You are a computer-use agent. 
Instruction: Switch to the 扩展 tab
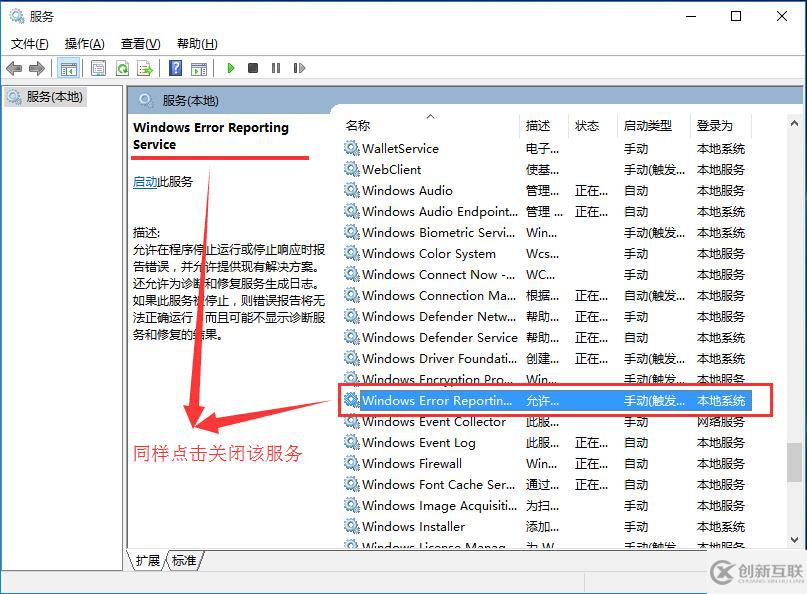(x=147, y=560)
